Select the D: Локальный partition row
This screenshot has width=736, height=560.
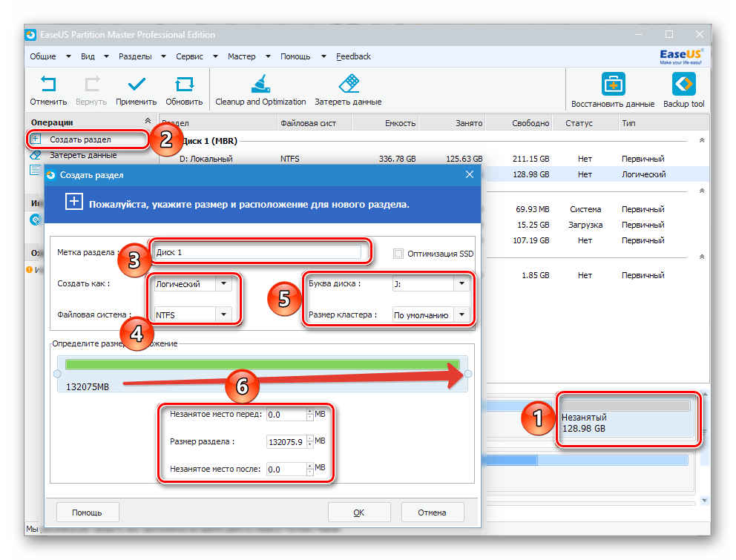click(434, 159)
